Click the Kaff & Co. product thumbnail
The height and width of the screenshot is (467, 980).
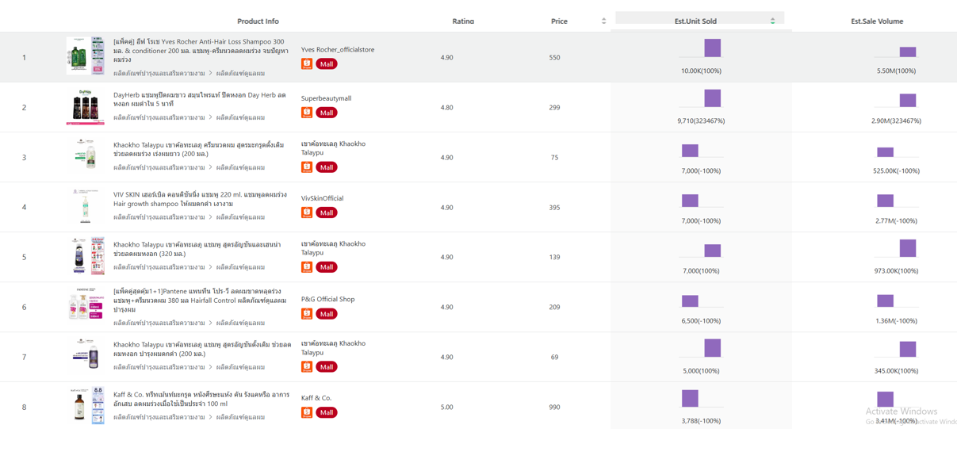click(85, 406)
